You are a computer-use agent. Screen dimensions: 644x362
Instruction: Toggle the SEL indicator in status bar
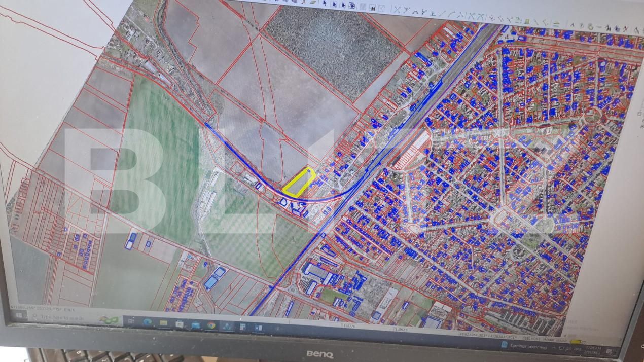click(528, 337)
